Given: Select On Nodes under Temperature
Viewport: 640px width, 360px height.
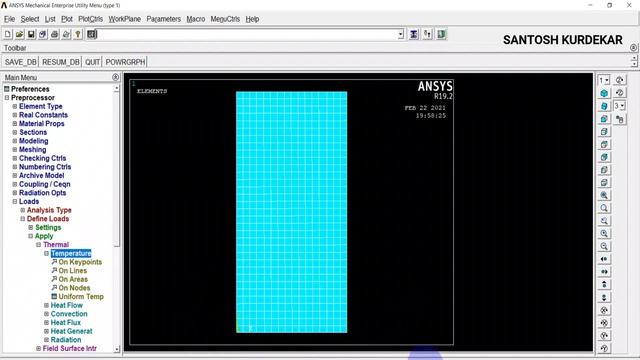Looking at the screenshot, I should coord(74,288).
